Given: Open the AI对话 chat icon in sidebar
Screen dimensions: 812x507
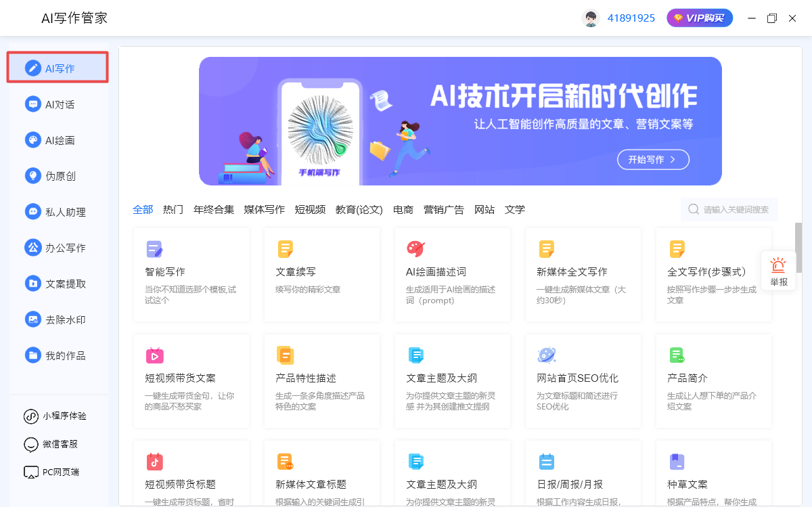Looking at the screenshot, I should (32, 104).
